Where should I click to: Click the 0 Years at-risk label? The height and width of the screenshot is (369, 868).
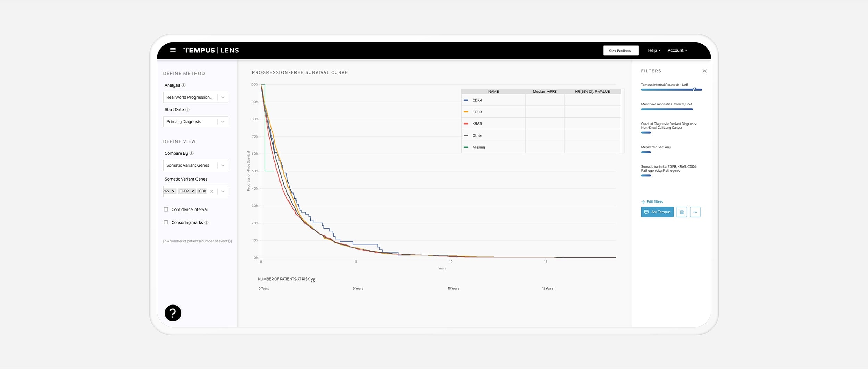coord(264,289)
